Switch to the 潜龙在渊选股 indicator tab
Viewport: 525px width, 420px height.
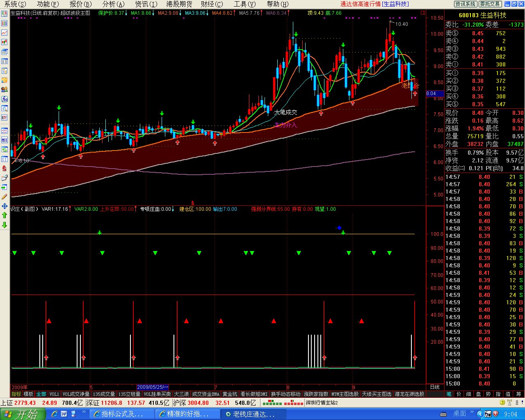409,394
